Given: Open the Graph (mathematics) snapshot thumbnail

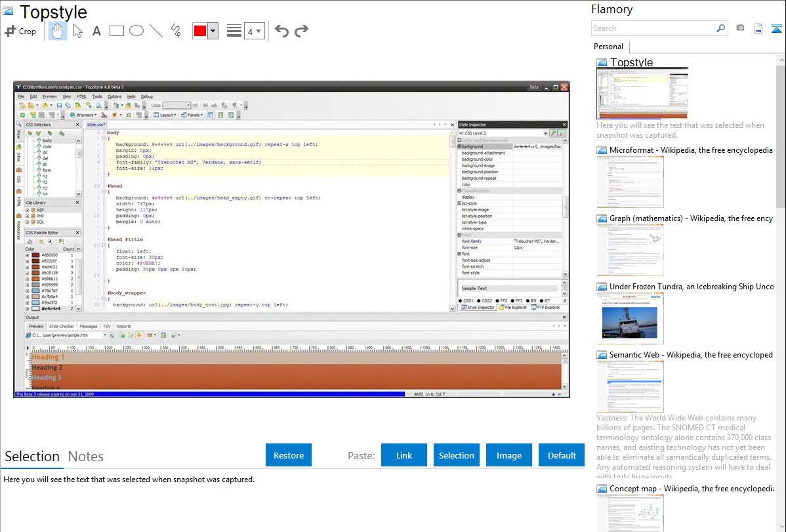Looking at the screenshot, I should click(630, 250).
